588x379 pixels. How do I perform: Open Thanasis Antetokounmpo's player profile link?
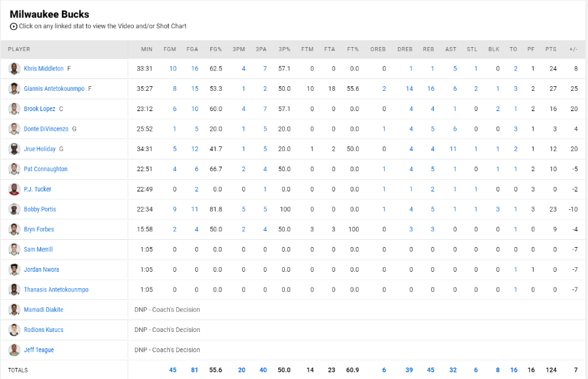coord(56,289)
